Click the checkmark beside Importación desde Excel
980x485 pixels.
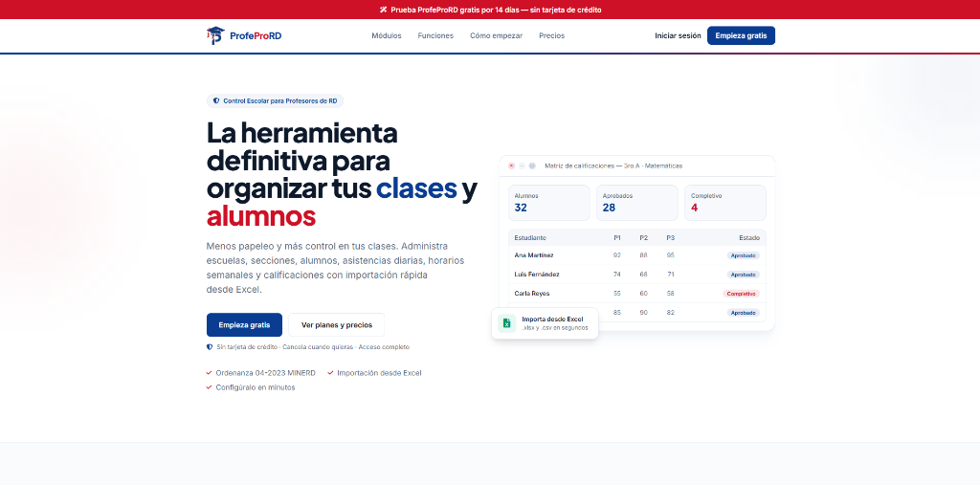(330, 373)
